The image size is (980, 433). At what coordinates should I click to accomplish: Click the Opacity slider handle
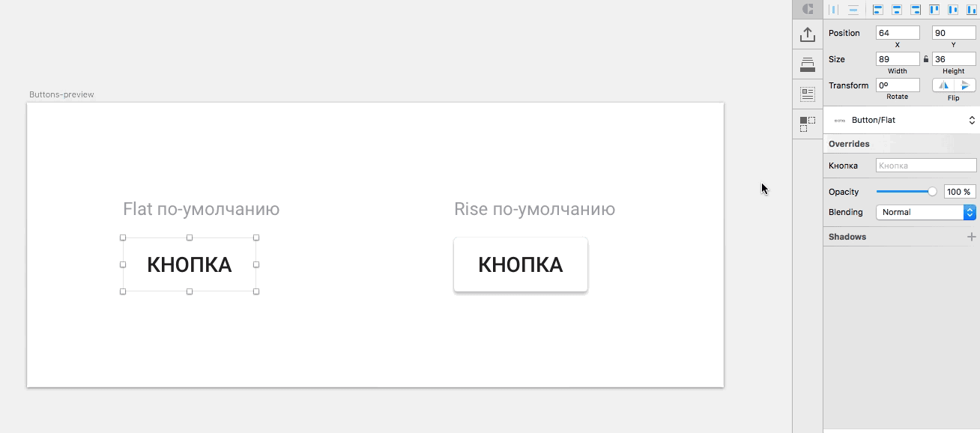932,192
